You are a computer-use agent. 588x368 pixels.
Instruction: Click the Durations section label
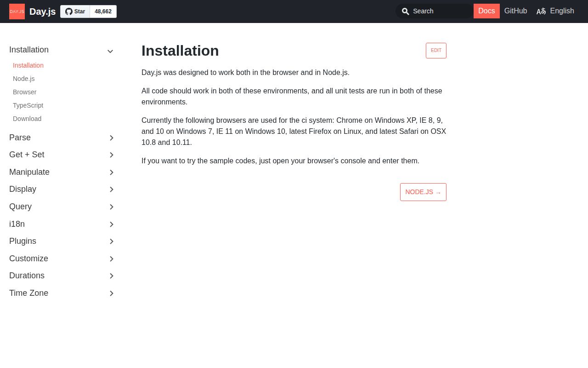click(27, 276)
